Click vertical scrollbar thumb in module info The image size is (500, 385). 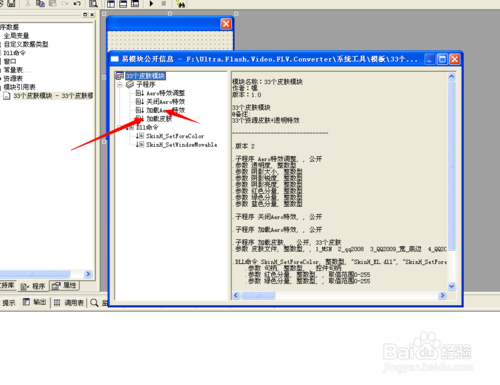pyautogui.click(x=452, y=165)
